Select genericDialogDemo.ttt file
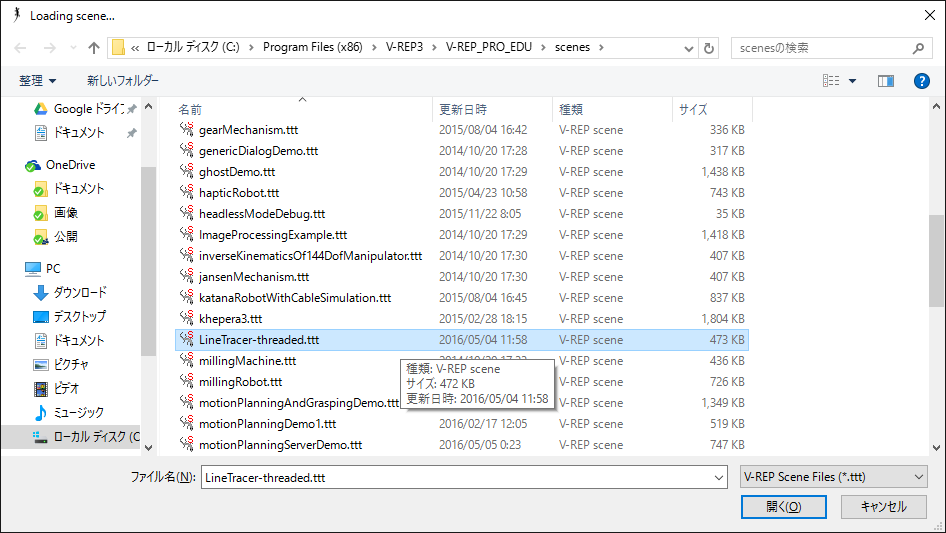The width and height of the screenshot is (946, 533). pyautogui.click(x=258, y=151)
